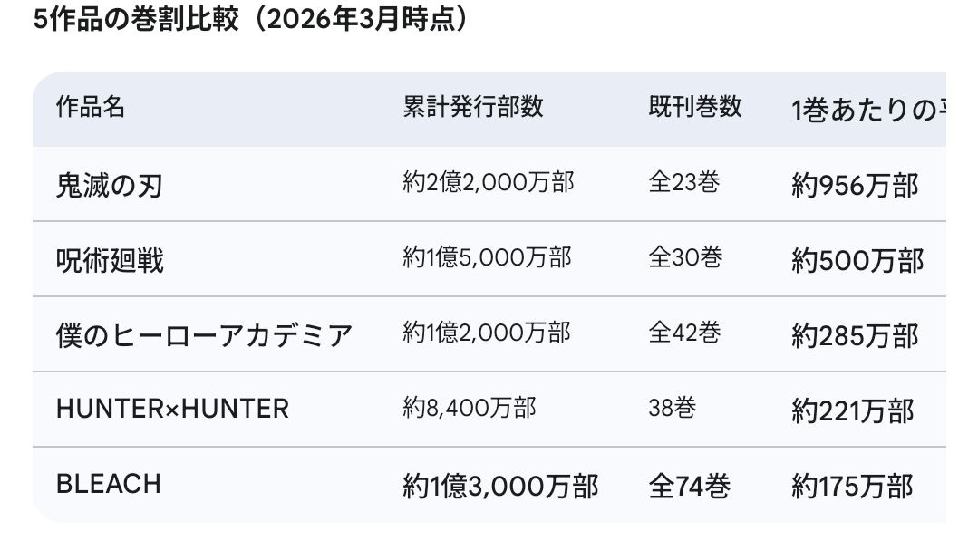Screen dimensions: 978x560
Task: Select the HUNTER×HUNTER row title
Action: [172, 409]
